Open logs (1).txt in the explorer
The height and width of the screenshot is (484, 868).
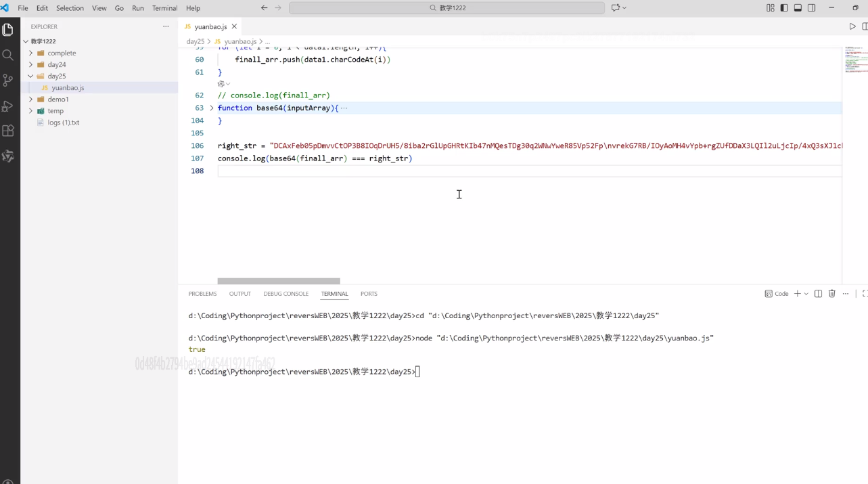coord(63,123)
